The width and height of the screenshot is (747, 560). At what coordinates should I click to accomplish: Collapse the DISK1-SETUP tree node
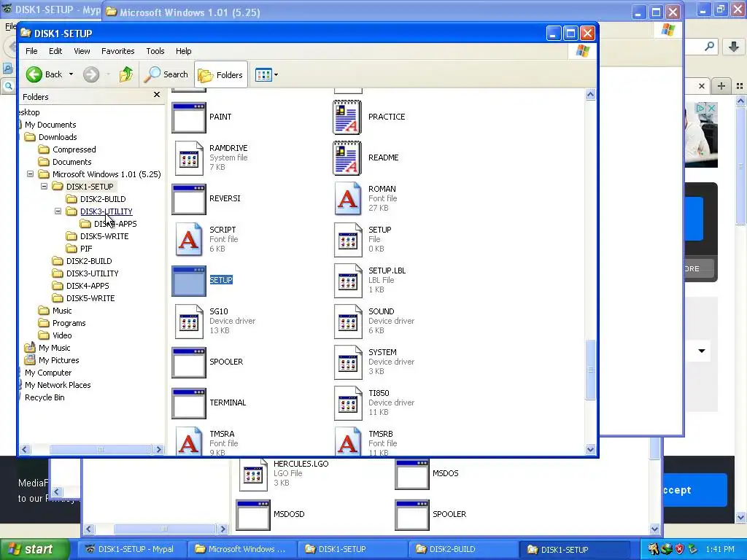44,187
